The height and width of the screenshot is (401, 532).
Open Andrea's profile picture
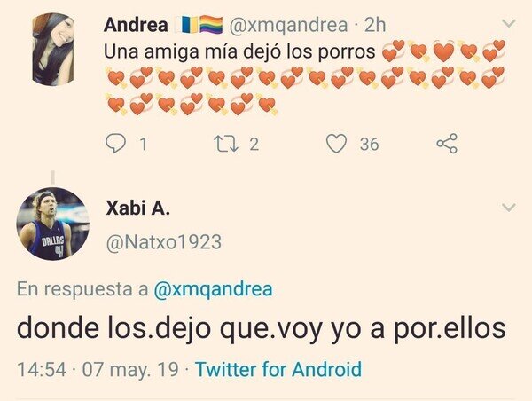53,49
